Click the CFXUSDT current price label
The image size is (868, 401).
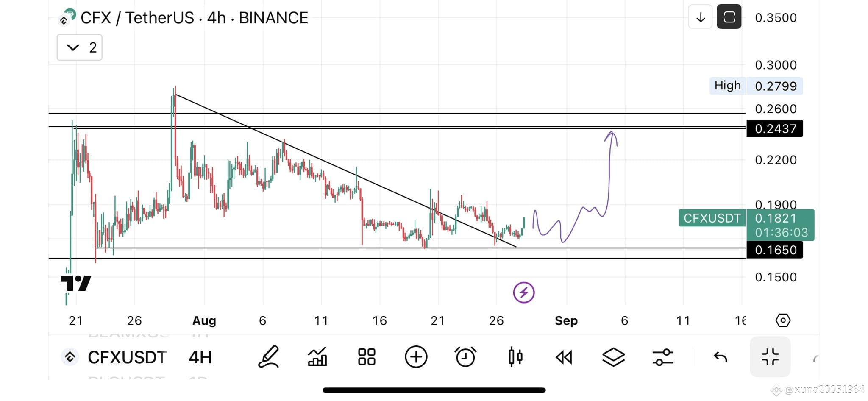[x=712, y=218]
